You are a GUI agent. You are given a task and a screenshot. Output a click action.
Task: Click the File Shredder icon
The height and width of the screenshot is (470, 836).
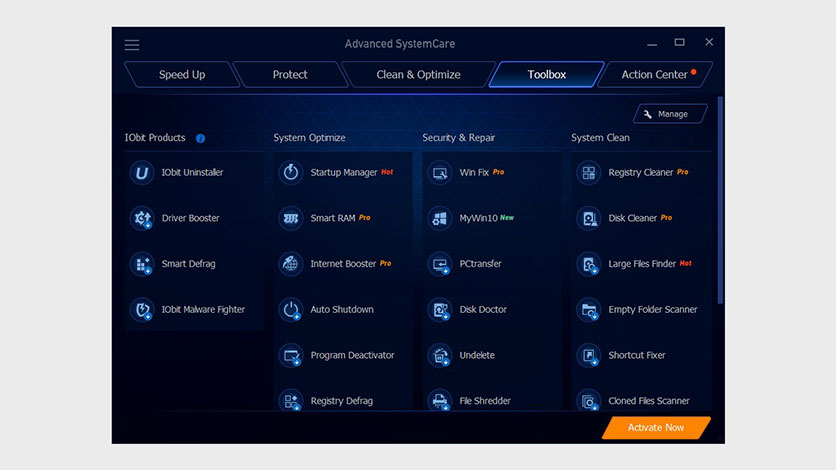click(x=440, y=401)
